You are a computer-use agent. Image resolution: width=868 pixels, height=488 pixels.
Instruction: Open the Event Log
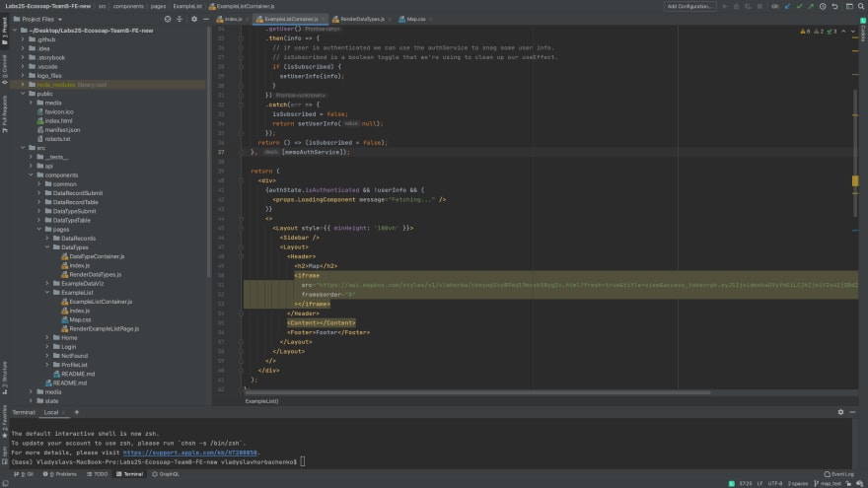pos(838,474)
